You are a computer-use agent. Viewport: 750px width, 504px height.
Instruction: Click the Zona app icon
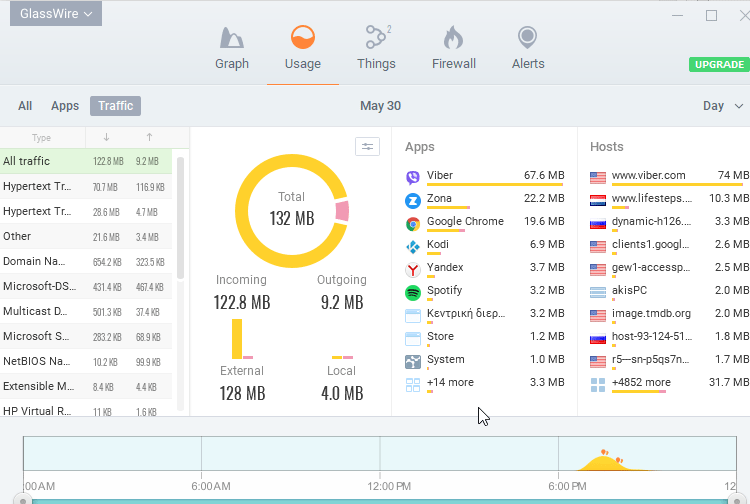coord(413,200)
